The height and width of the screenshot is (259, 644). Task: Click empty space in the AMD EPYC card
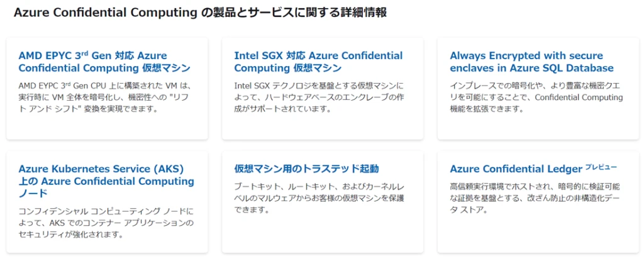(x=107, y=126)
